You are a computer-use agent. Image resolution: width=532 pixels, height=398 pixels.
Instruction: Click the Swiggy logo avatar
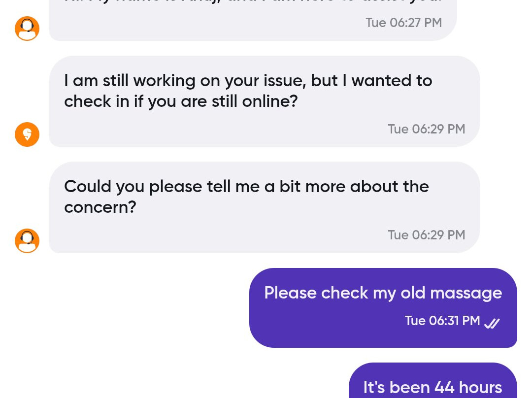tap(27, 134)
